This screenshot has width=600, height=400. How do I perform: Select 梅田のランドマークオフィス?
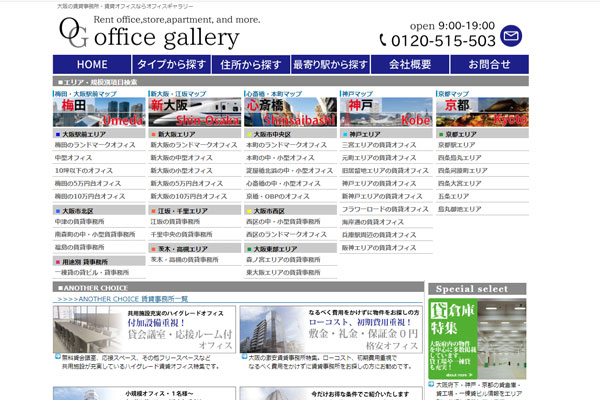(x=95, y=145)
